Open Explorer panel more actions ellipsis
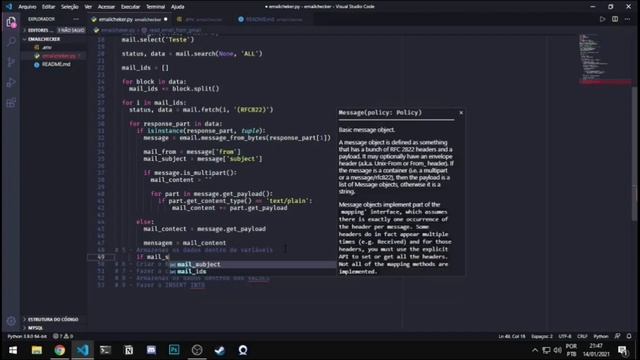 76,19
